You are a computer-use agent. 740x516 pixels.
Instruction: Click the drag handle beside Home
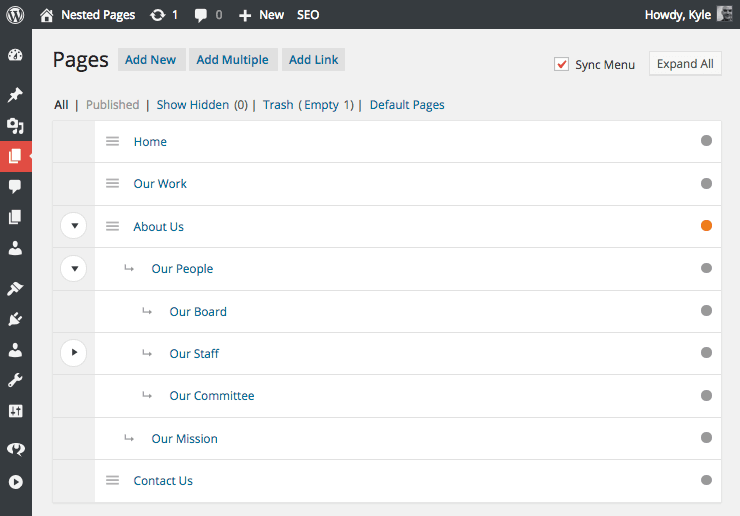(113, 142)
